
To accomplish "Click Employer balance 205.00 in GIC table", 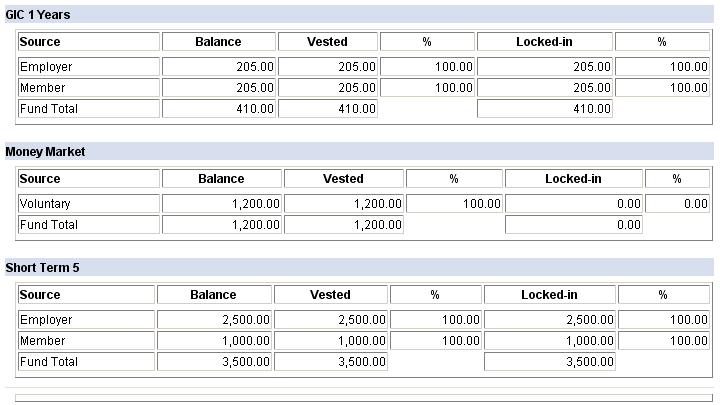I will pos(219,67).
